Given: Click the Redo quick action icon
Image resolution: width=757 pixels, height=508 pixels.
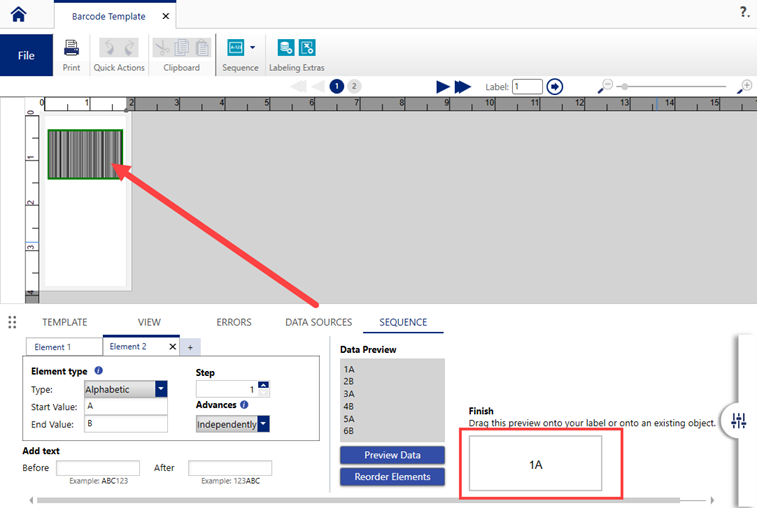Looking at the screenshot, I should (x=129, y=48).
